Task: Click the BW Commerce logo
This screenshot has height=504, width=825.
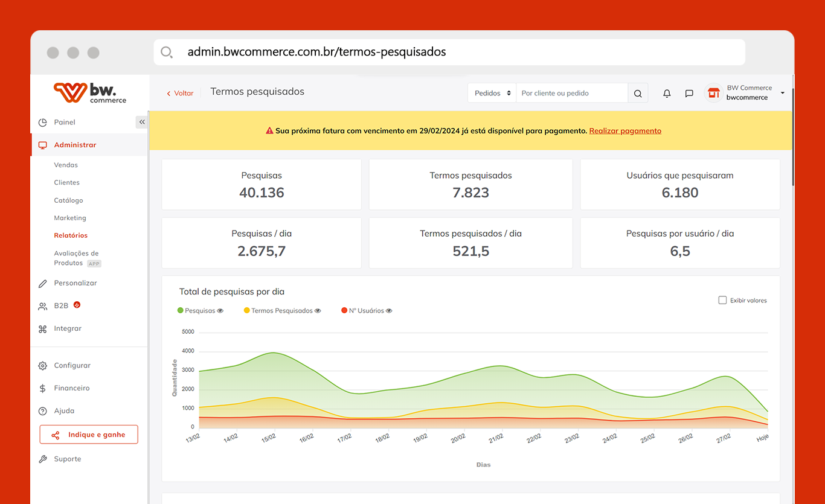Action: click(x=90, y=93)
